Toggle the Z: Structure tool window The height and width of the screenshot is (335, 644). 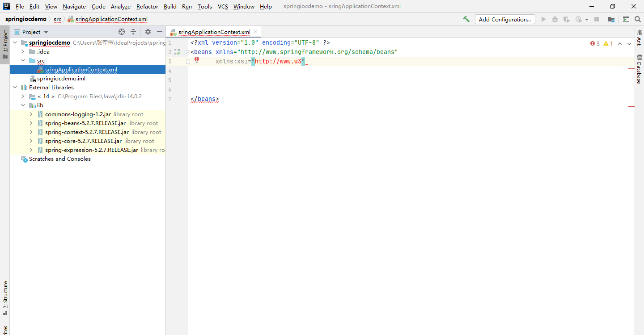coord(5,298)
